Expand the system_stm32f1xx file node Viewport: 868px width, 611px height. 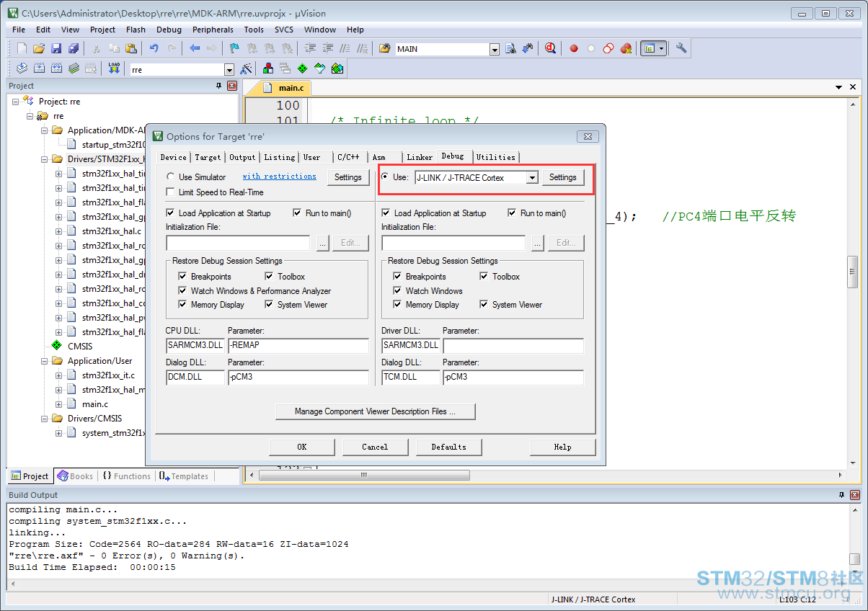[x=59, y=433]
